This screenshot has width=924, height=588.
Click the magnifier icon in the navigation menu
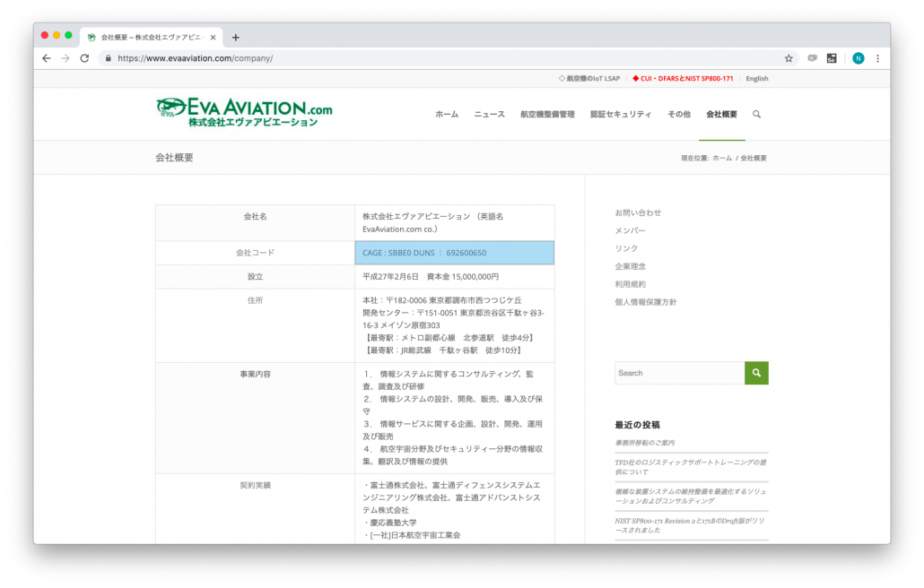(756, 115)
